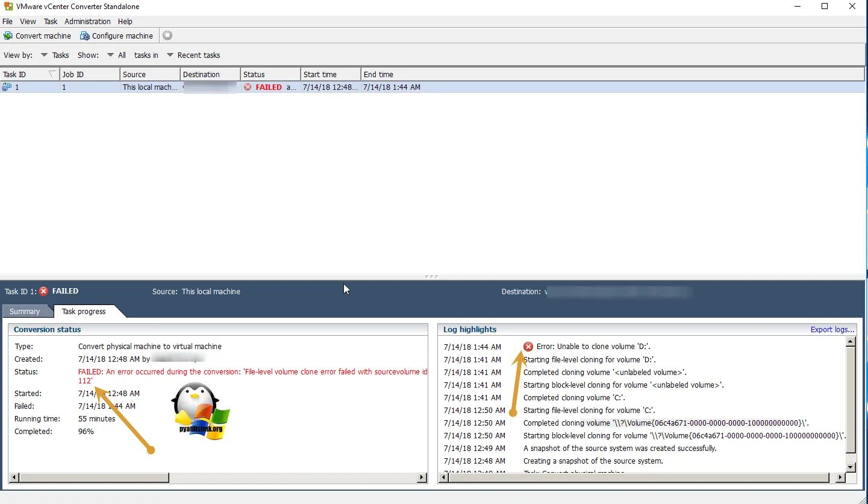Viewport: 868px width, 504px height.
Task: Open the Task menu
Action: tap(51, 21)
